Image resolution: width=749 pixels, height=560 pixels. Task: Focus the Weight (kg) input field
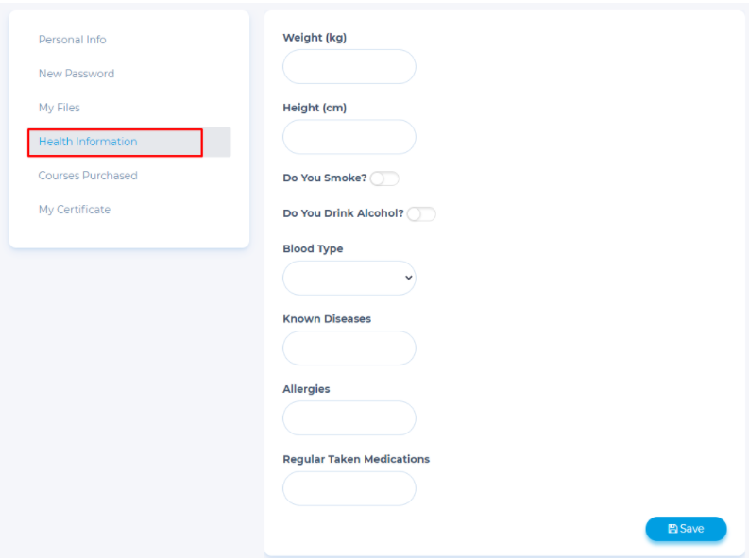349,67
